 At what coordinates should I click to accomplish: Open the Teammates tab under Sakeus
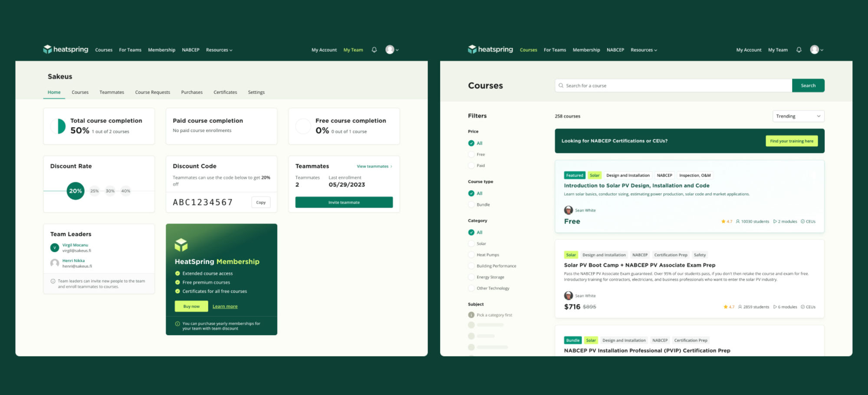pyautogui.click(x=112, y=92)
